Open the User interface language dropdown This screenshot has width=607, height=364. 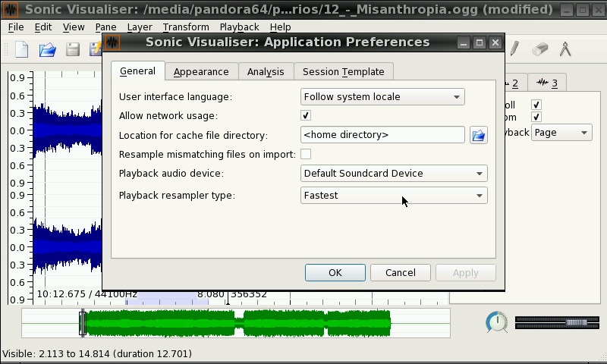pyautogui.click(x=382, y=97)
